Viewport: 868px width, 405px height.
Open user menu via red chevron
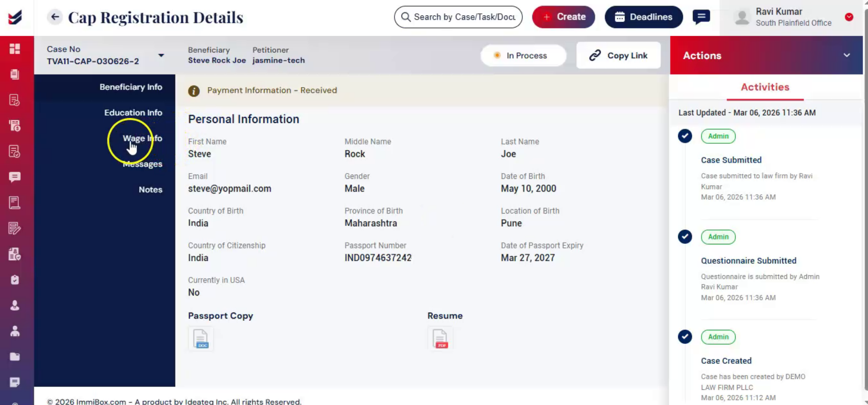849,17
